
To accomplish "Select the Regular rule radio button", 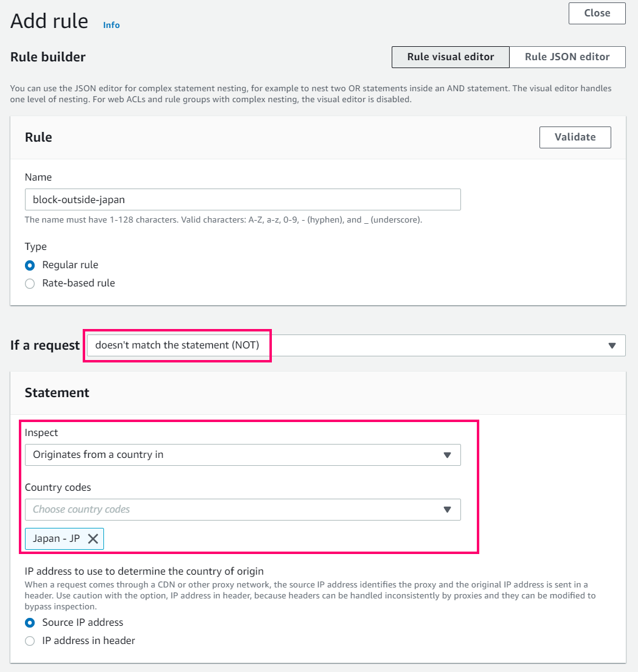I will tap(30, 265).
